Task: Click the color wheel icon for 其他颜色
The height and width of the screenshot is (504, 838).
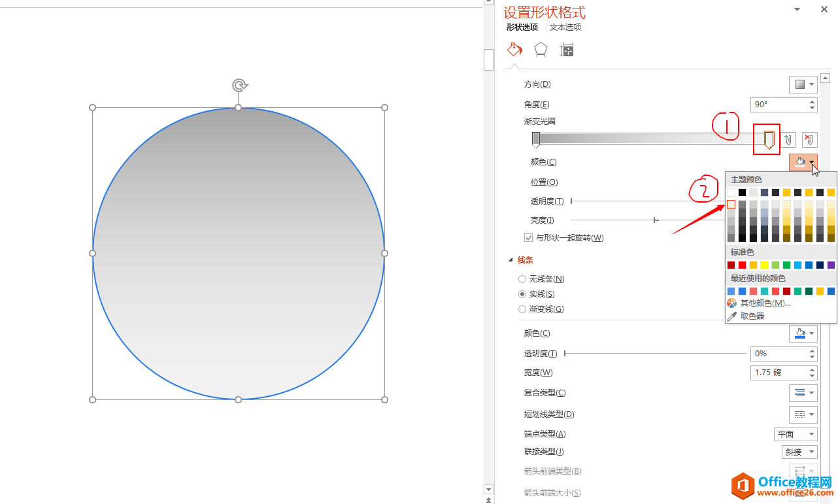Action: click(732, 303)
